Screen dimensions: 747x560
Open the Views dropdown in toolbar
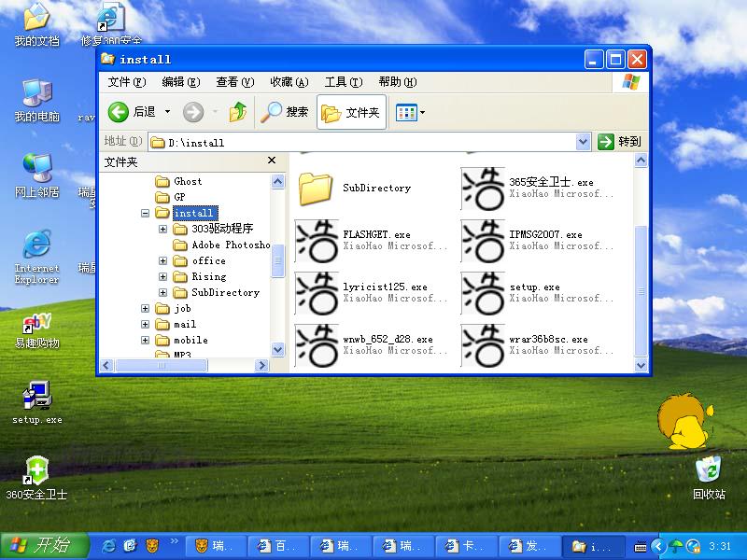click(x=410, y=113)
